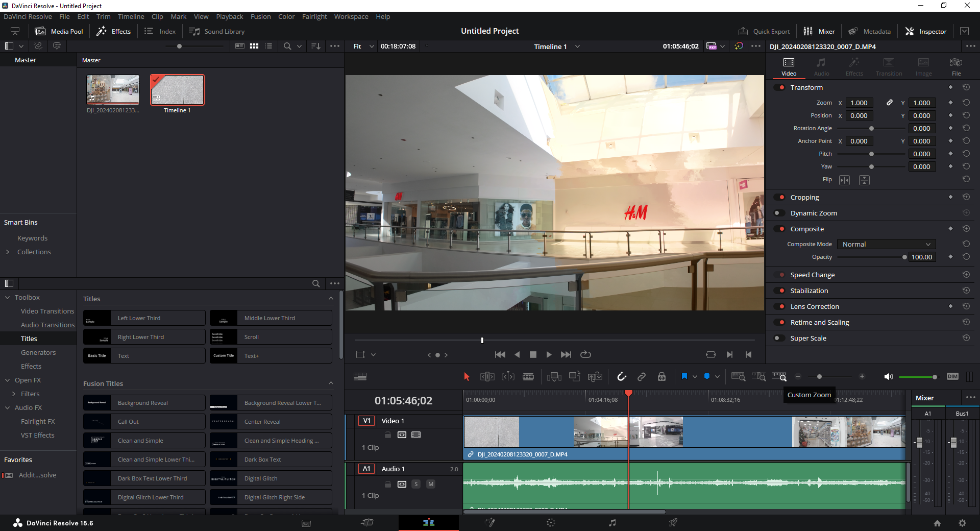Toggle the Media Pool panel button

coord(59,31)
